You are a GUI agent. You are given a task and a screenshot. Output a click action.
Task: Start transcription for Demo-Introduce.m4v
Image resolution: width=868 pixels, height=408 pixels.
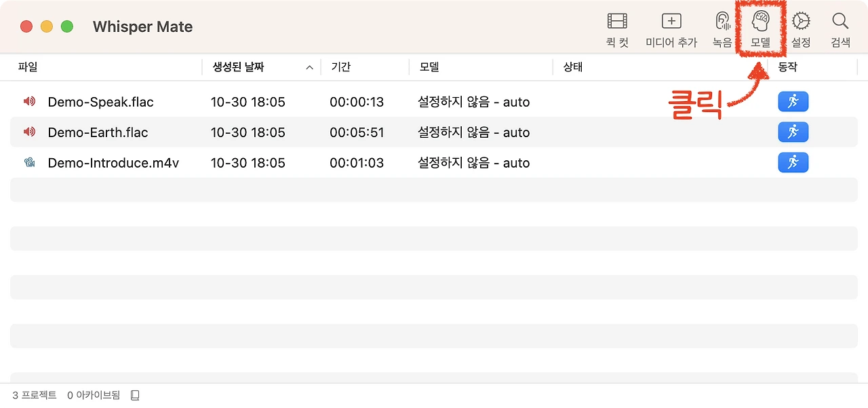pos(793,162)
